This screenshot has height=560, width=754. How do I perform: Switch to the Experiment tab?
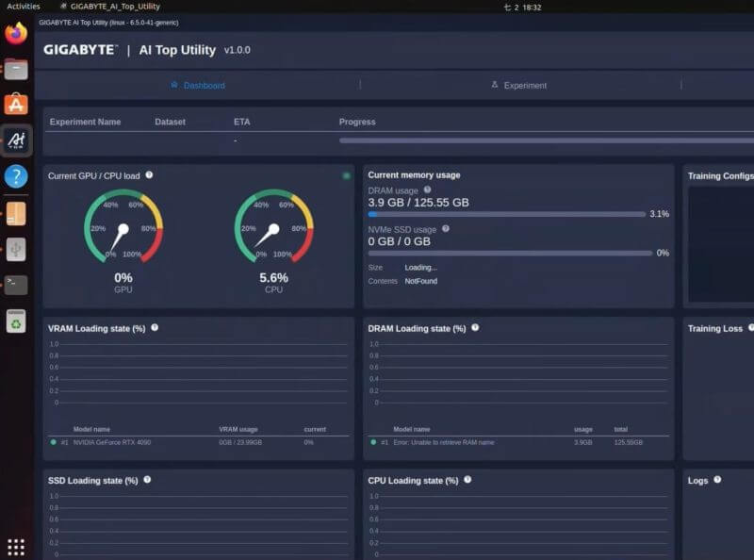click(519, 86)
